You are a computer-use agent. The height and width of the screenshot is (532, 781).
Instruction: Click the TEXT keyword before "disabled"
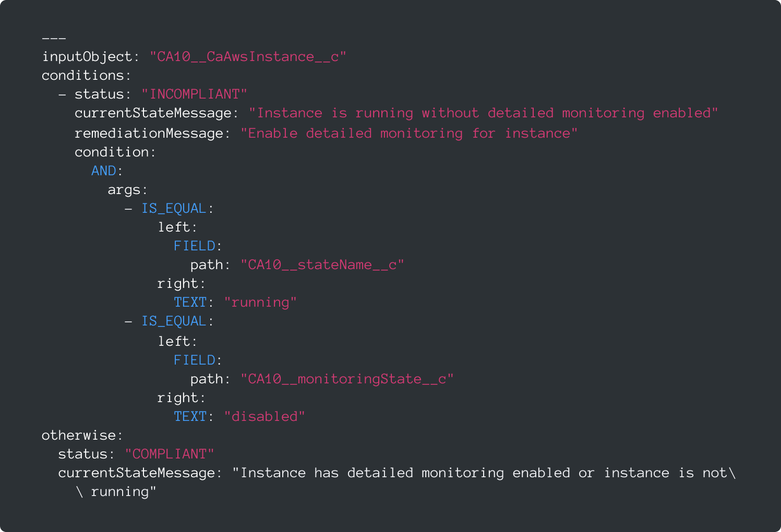coord(190,417)
